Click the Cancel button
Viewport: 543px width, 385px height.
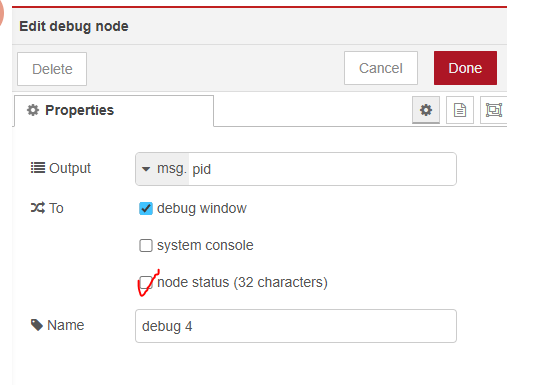(x=381, y=68)
